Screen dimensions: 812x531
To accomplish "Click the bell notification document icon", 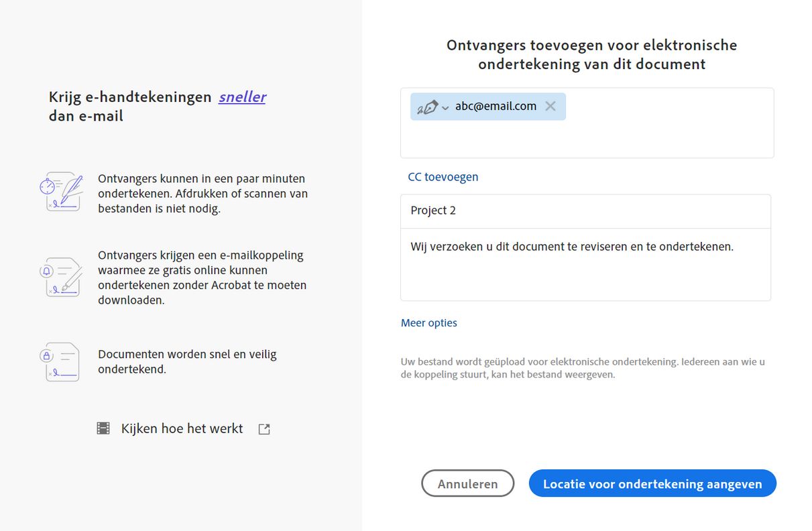I will (61, 276).
